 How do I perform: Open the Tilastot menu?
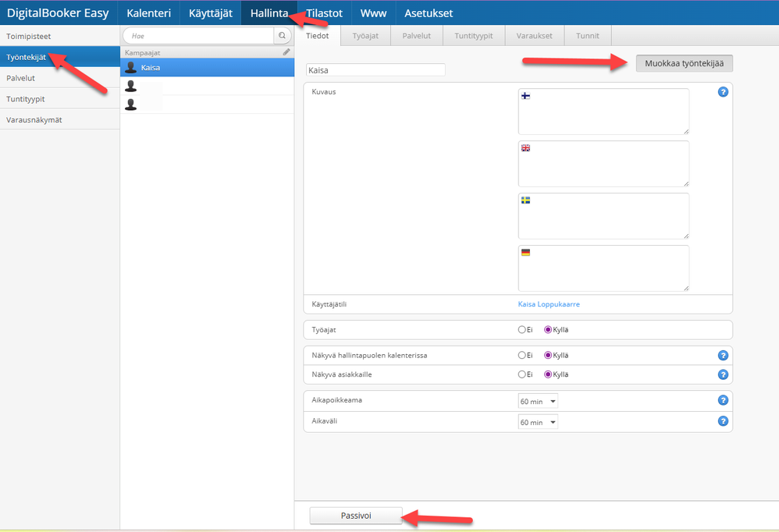[x=324, y=13]
